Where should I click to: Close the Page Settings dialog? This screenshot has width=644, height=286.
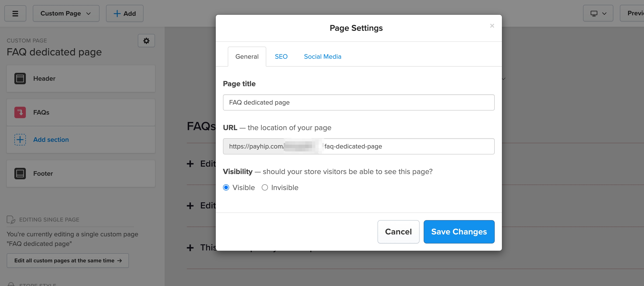(492, 26)
